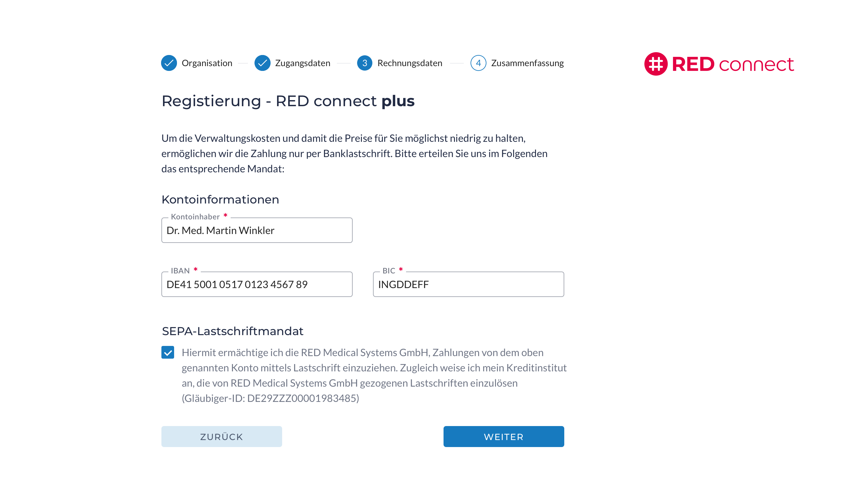
Task: Click the step 3 Rechnungsdaten circle
Action: pos(364,63)
